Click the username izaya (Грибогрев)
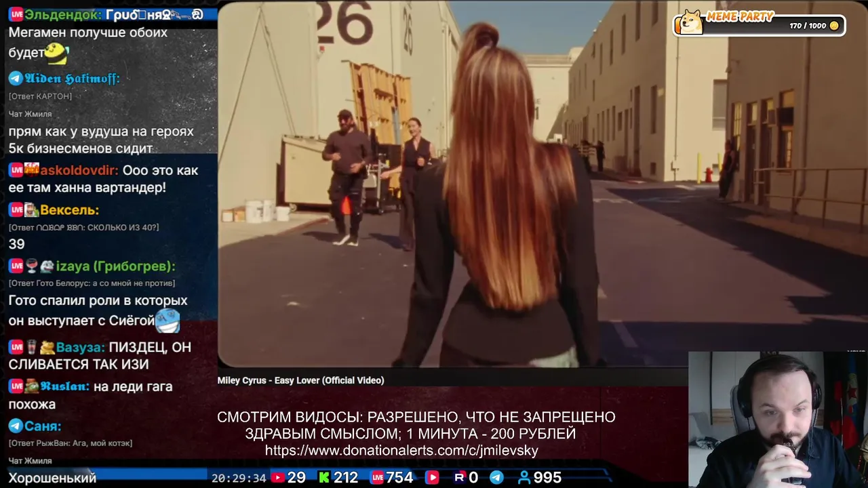The height and width of the screenshot is (488, 868). click(x=115, y=266)
